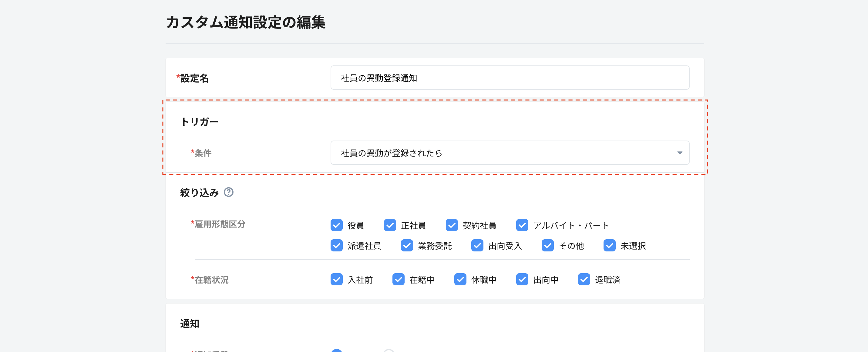
Task: Toggle off the 未選択 checkbox
Action: [x=609, y=246]
